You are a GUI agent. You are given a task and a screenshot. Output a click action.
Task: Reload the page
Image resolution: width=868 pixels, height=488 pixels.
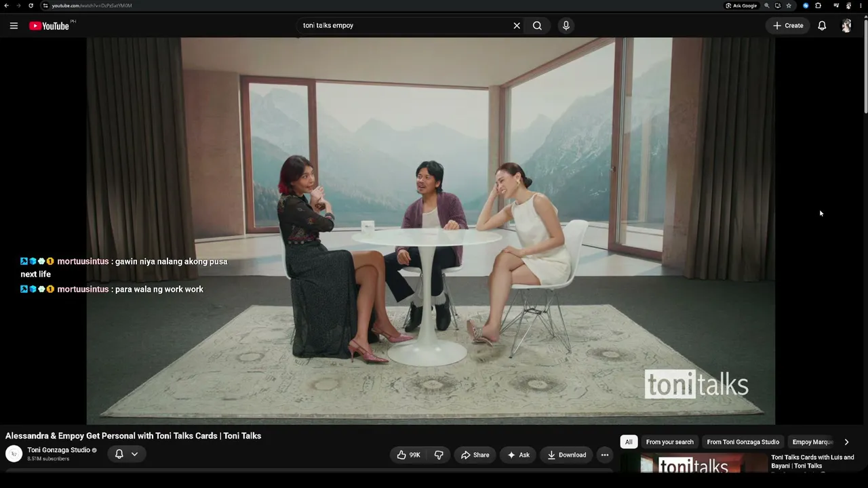[x=31, y=5]
